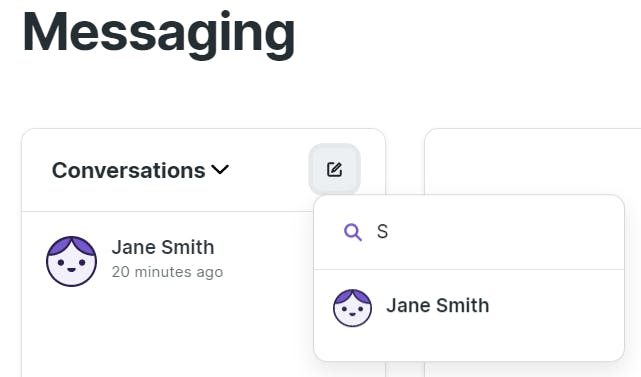Image resolution: width=641 pixels, height=377 pixels.
Task: Expand the Conversations chevron arrow
Action: pos(220,169)
